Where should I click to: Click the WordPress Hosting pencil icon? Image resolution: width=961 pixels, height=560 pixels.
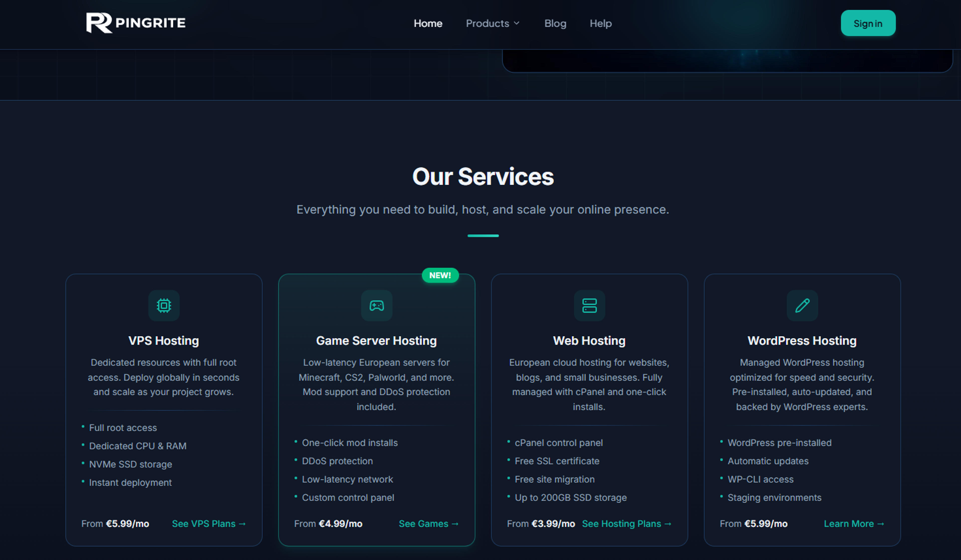point(802,305)
